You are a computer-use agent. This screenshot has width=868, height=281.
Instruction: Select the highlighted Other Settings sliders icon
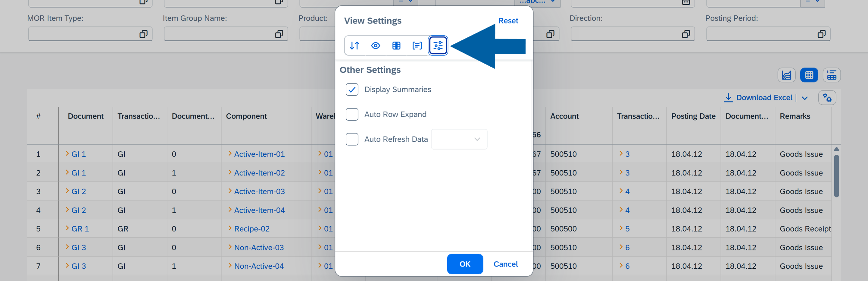click(438, 45)
